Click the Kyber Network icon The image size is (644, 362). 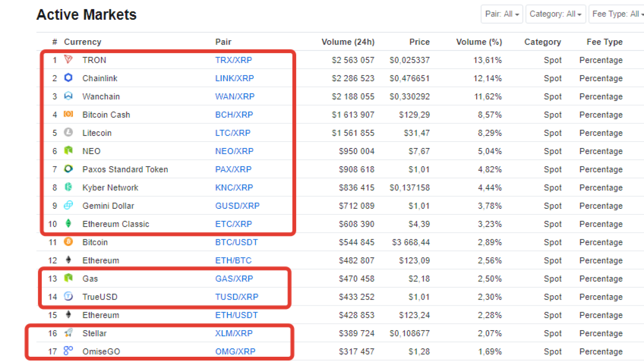coord(68,187)
